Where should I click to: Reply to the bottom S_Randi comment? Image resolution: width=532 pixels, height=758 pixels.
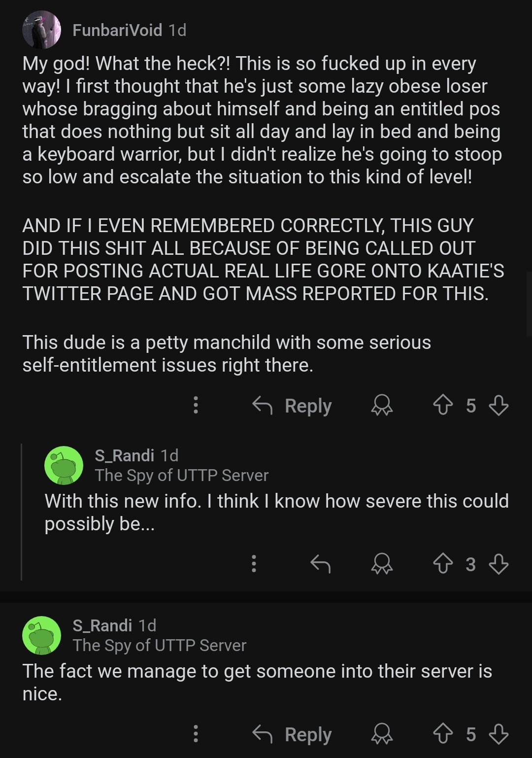(293, 734)
